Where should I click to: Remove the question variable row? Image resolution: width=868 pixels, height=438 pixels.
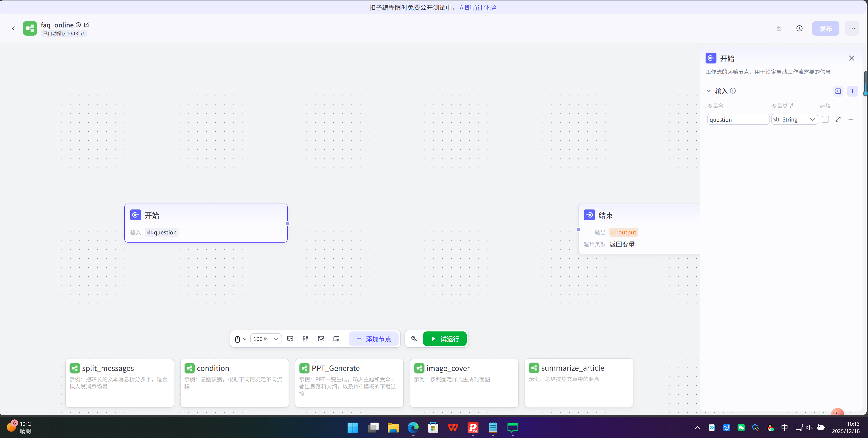click(851, 119)
